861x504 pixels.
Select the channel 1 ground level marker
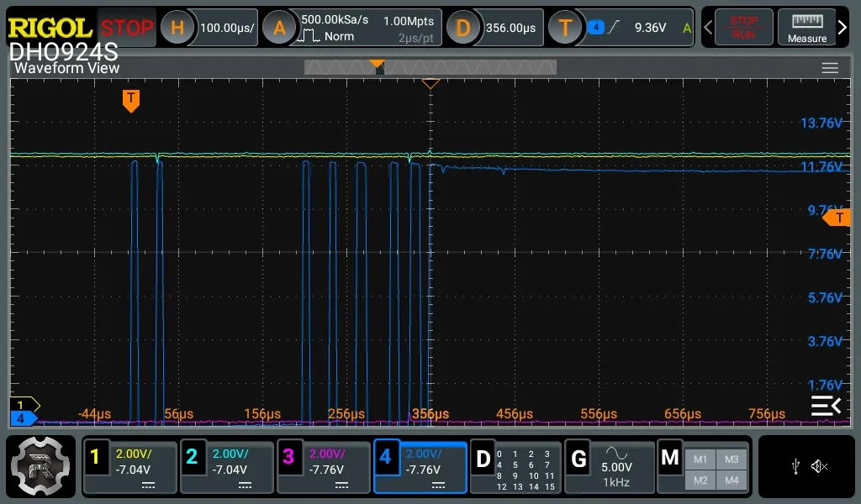24,405
